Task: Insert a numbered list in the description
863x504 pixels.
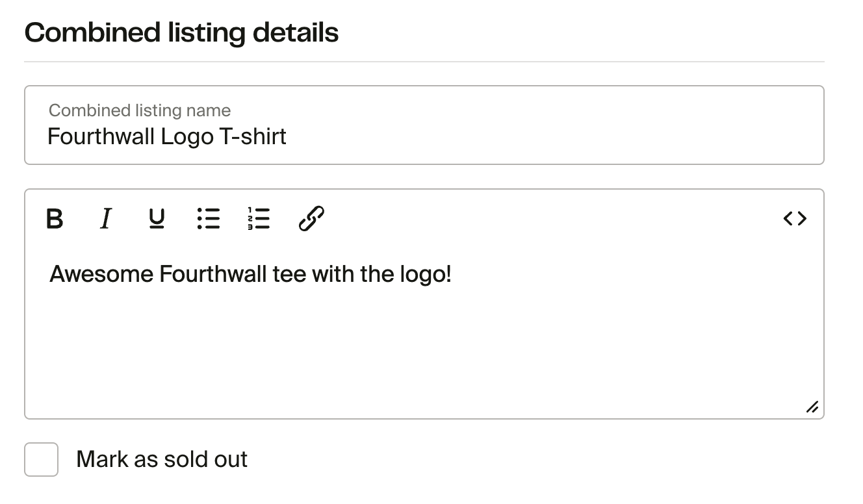Action: (x=259, y=219)
